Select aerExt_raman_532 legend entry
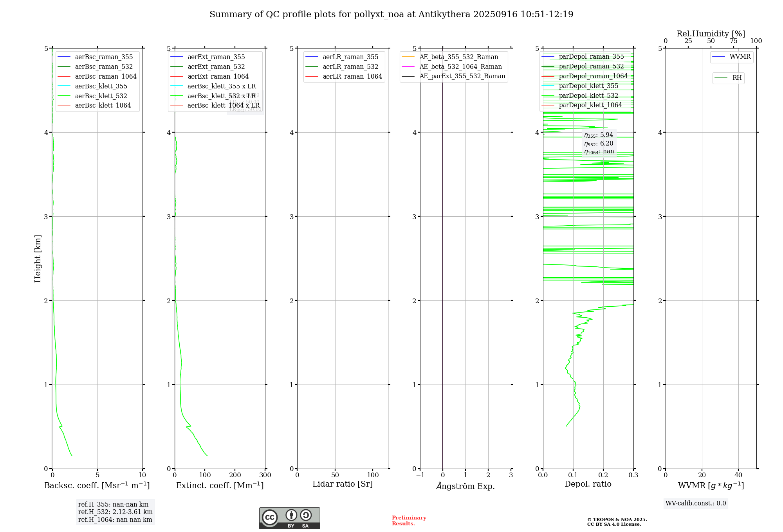 [208, 67]
